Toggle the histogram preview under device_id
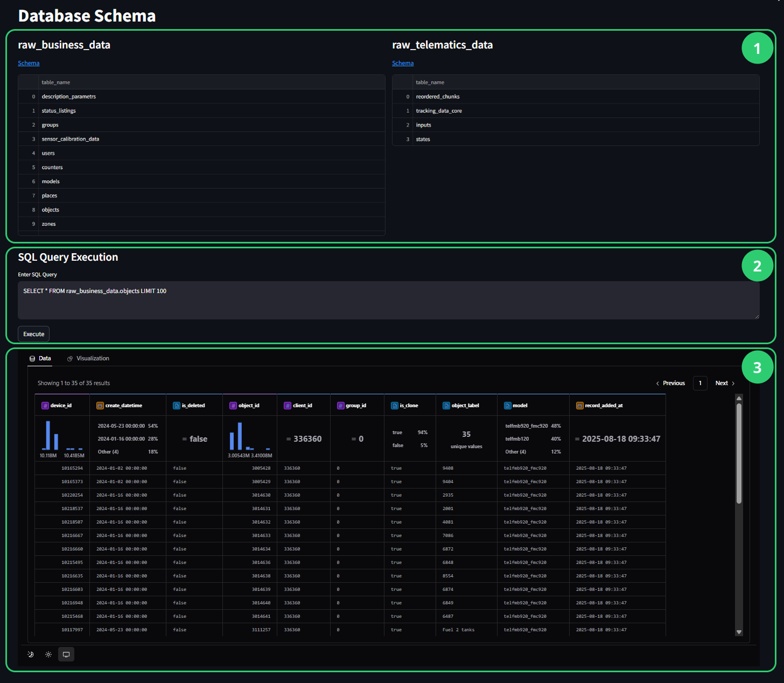 (61, 436)
